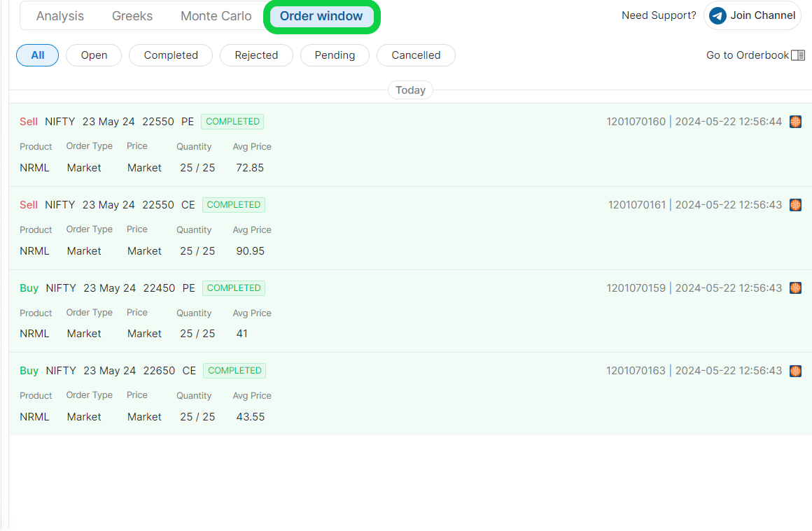Image resolution: width=812 pixels, height=531 pixels.
Task: Click quantity 25 / 25 in 22650 CE order
Action: 197,417
